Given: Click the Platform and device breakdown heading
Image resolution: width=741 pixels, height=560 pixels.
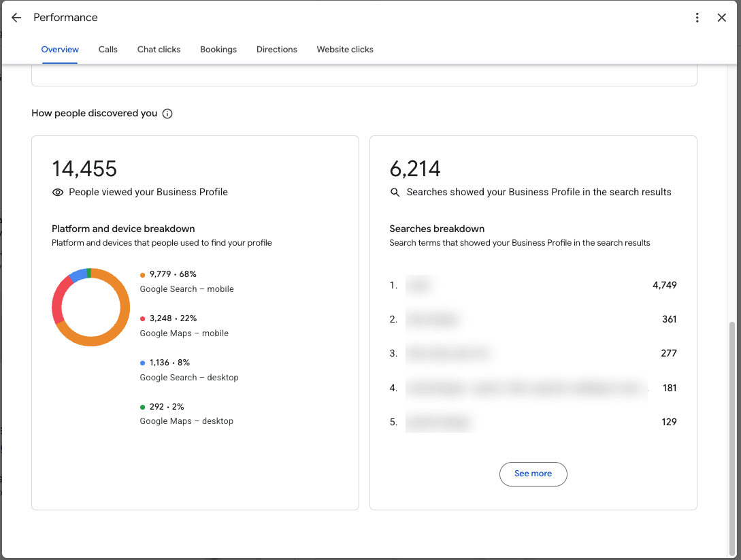Looking at the screenshot, I should [123, 229].
